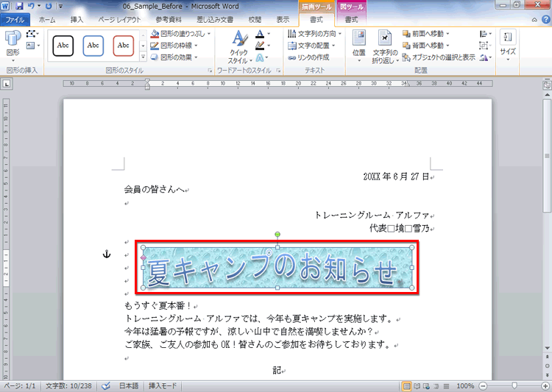Click the anchor icon in the margin
Viewport: 552px width, 392px height.
point(107,254)
